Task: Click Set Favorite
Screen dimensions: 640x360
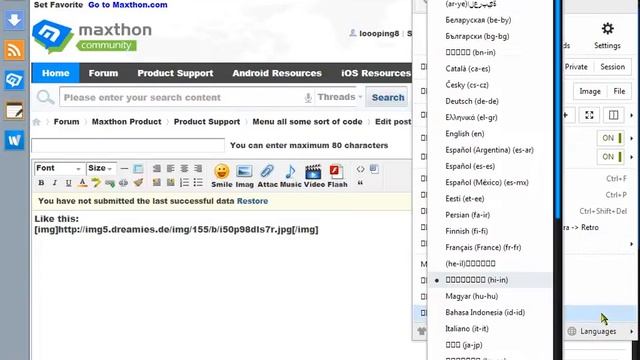Action: point(58,5)
